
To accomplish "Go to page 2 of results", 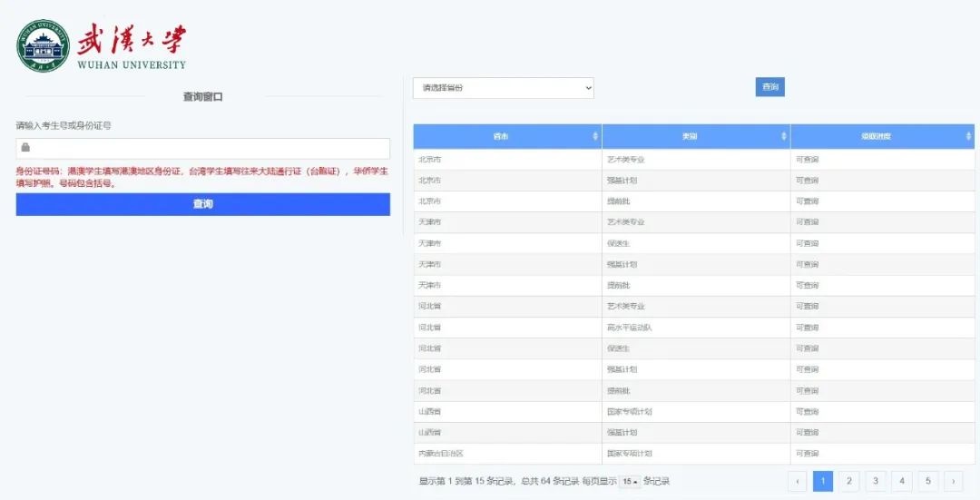I will click(849, 481).
